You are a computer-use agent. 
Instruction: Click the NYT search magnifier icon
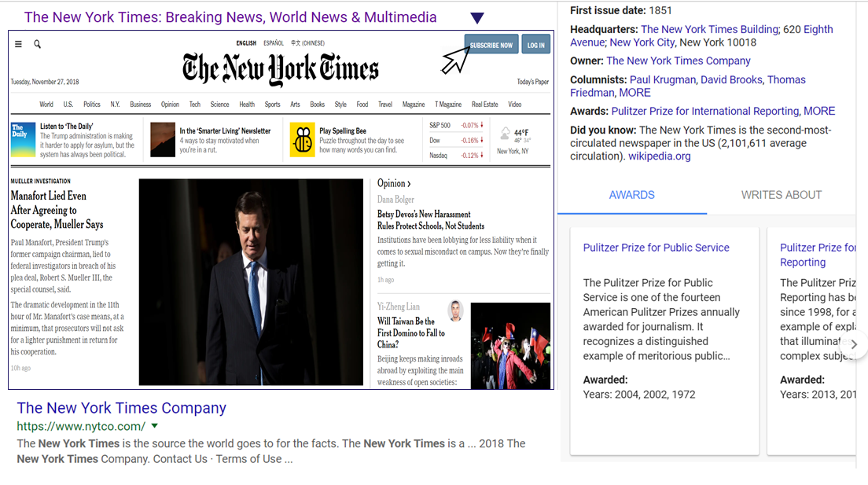coord(37,44)
